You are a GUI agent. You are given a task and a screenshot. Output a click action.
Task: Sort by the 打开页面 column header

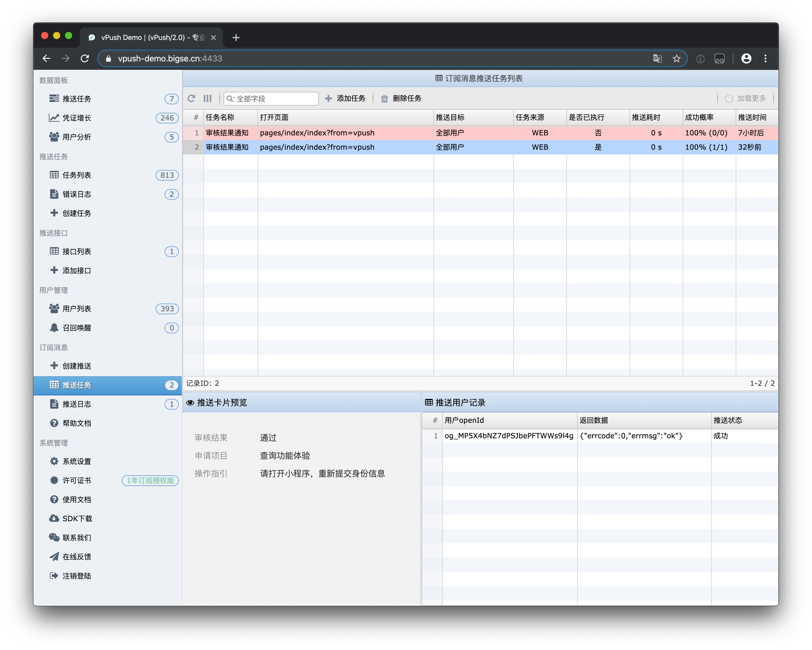[345, 117]
